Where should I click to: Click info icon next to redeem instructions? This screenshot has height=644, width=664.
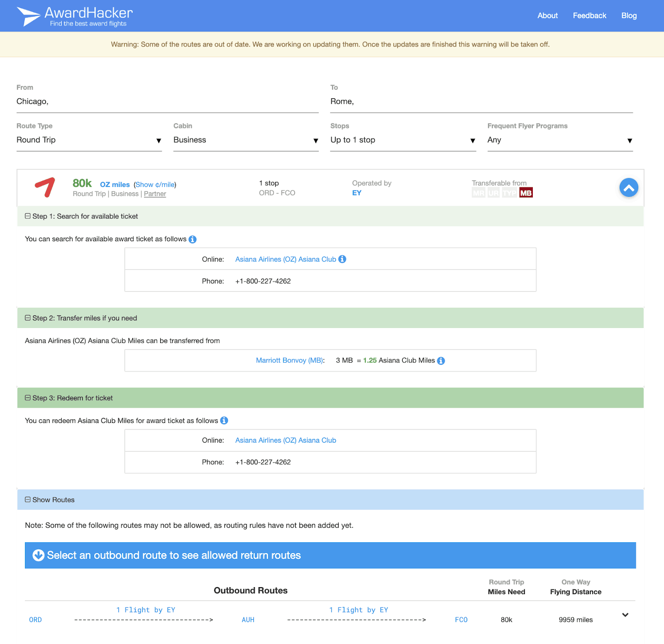(224, 421)
